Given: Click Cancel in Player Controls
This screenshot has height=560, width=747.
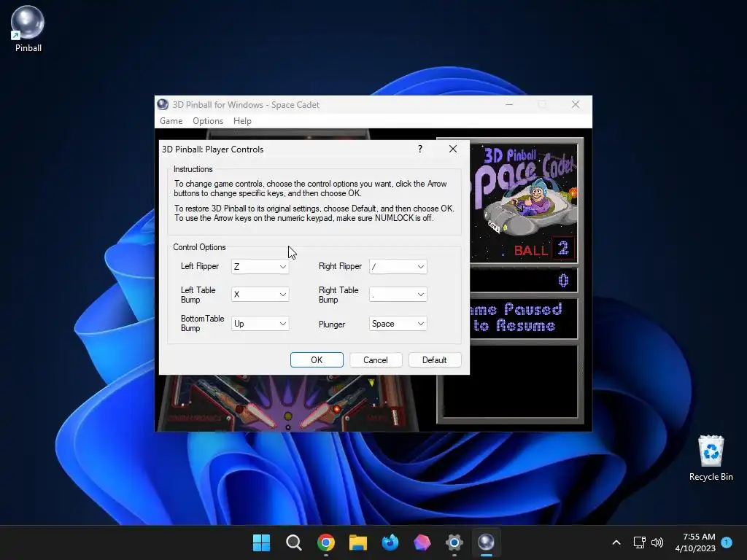Looking at the screenshot, I should pos(376,360).
